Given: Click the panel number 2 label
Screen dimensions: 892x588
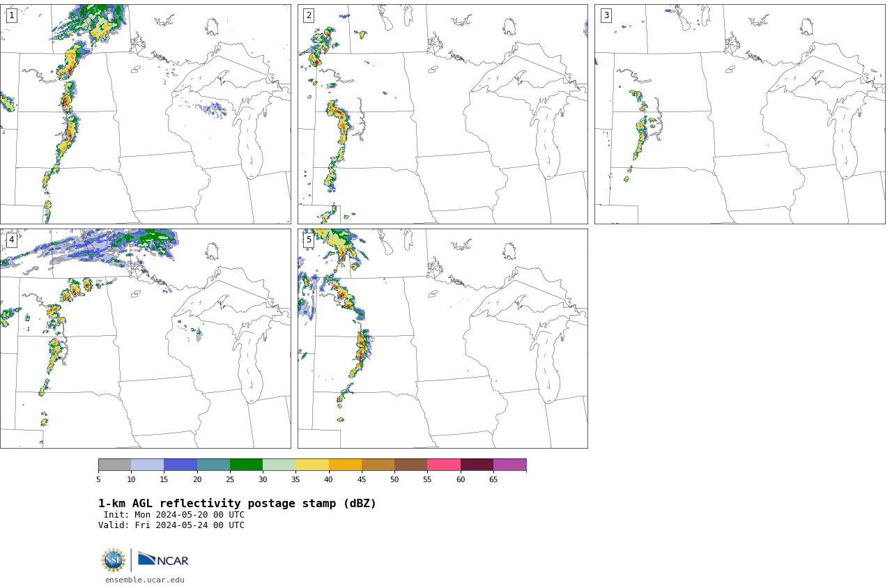Looking at the screenshot, I should click(x=309, y=15).
